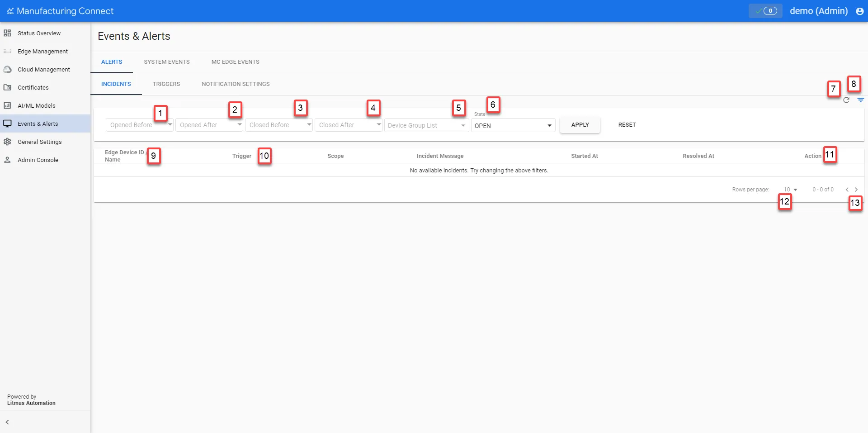Click the Resolved At column header
Image resolution: width=868 pixels, height=433 pixels.
[x=698, y=156]
